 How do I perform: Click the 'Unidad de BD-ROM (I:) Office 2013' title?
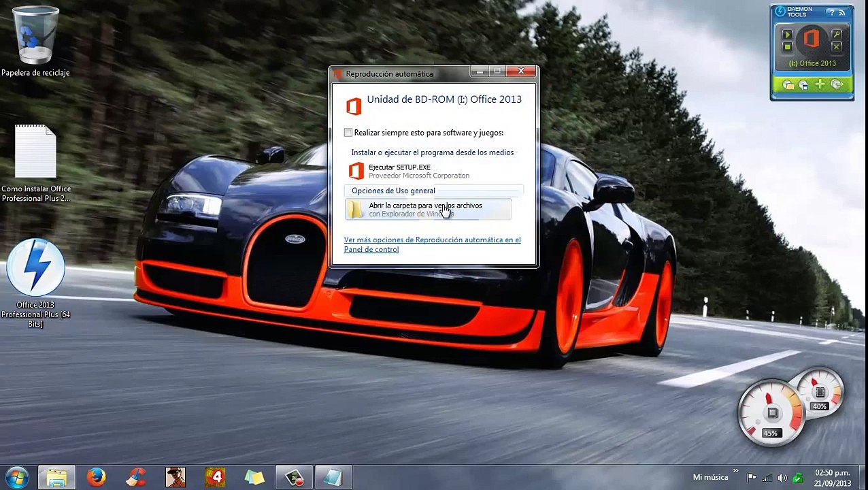pyautogui.click(x=444, y=99)
